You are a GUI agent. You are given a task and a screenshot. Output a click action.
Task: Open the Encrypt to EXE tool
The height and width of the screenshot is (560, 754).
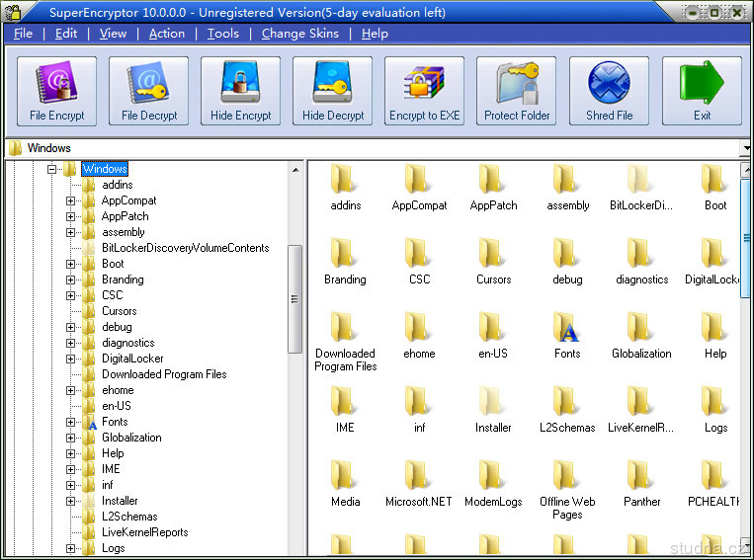[x=424, y=91]
